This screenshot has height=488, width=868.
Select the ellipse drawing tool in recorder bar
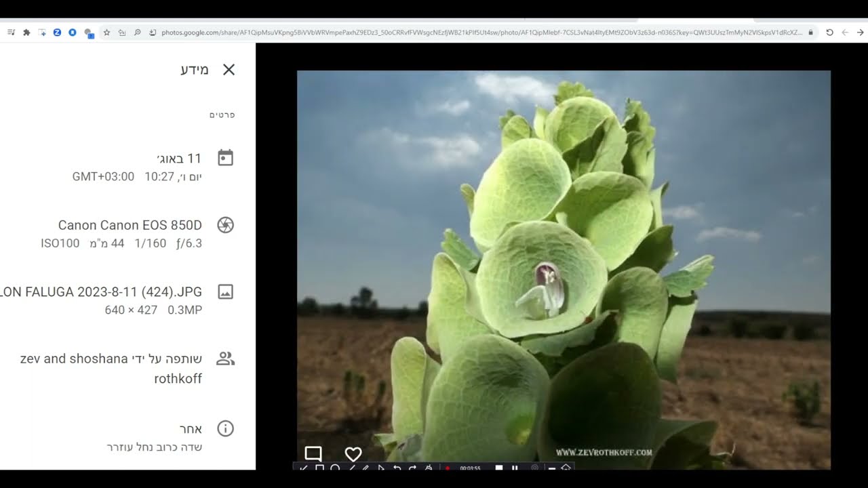pos(335,468)
